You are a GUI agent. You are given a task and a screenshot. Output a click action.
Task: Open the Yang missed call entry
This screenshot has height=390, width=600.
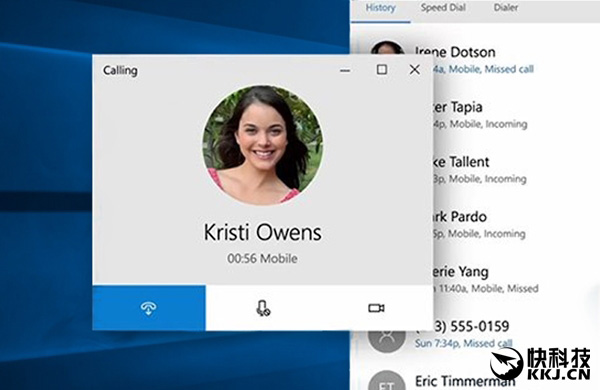[x=485, y=279]
